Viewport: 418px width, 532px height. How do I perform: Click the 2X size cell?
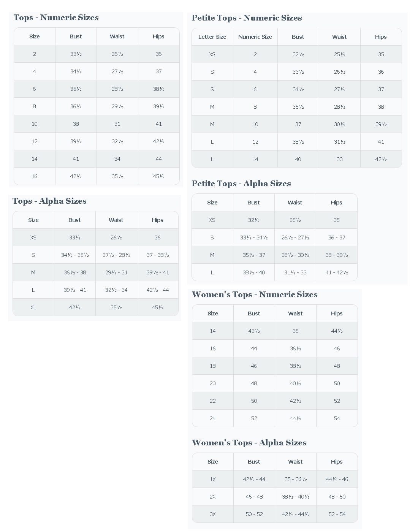click(x=213, y=497)
